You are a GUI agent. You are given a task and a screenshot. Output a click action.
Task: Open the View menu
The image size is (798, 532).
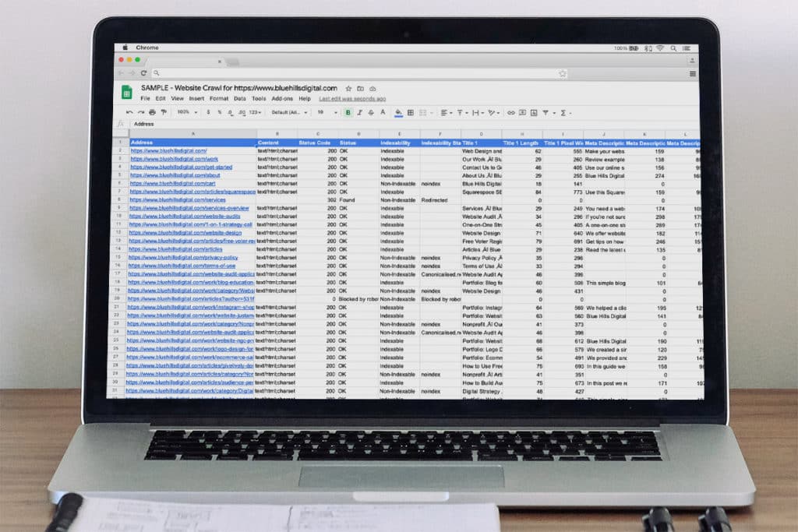pyautogui.click(x=177, y=99)
